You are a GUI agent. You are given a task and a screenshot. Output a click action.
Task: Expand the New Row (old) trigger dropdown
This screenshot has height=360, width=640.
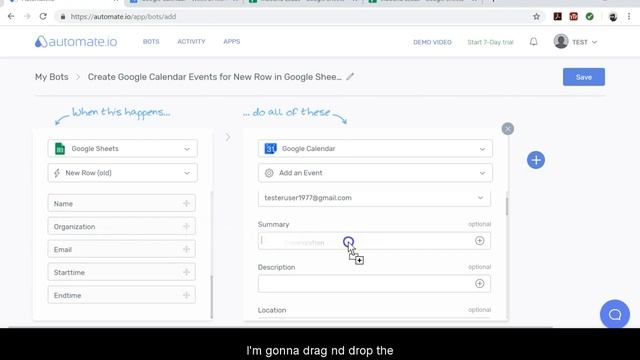187,173
